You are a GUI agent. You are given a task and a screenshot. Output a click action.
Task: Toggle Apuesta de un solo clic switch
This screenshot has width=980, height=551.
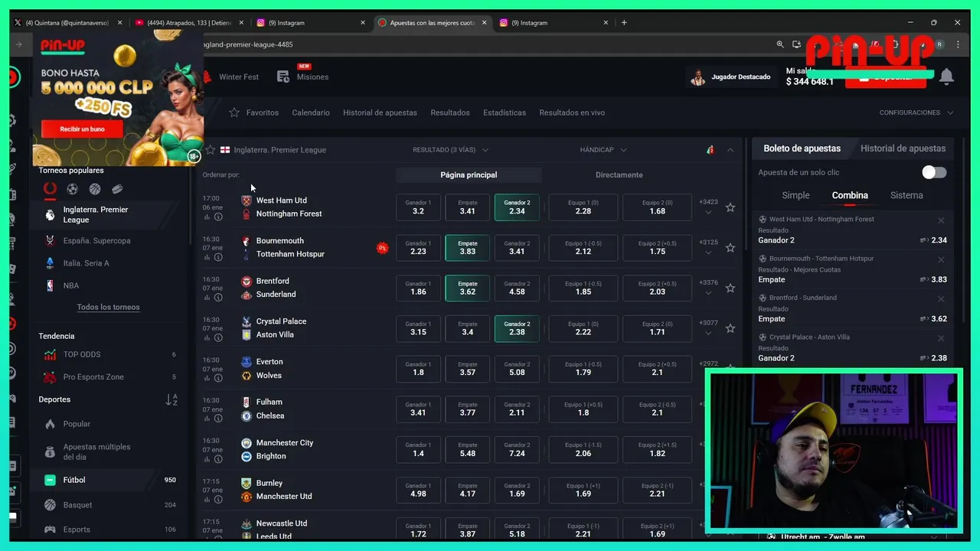tap(934, 172)
